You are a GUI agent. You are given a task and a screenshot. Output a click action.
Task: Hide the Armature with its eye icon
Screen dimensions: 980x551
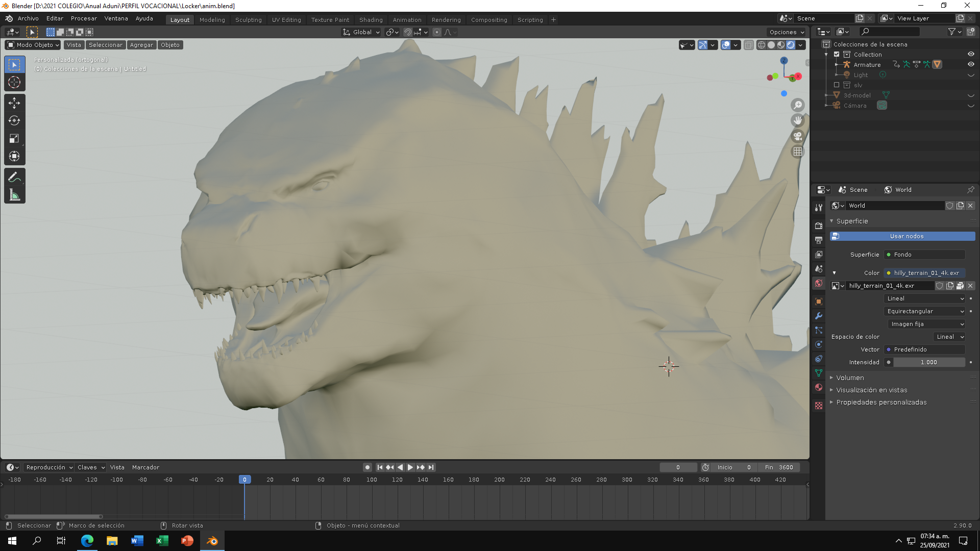click(x=971, y=64)
